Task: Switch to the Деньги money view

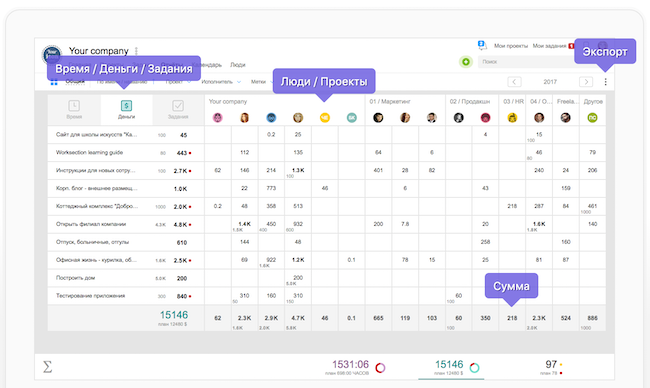Action: 126,110
